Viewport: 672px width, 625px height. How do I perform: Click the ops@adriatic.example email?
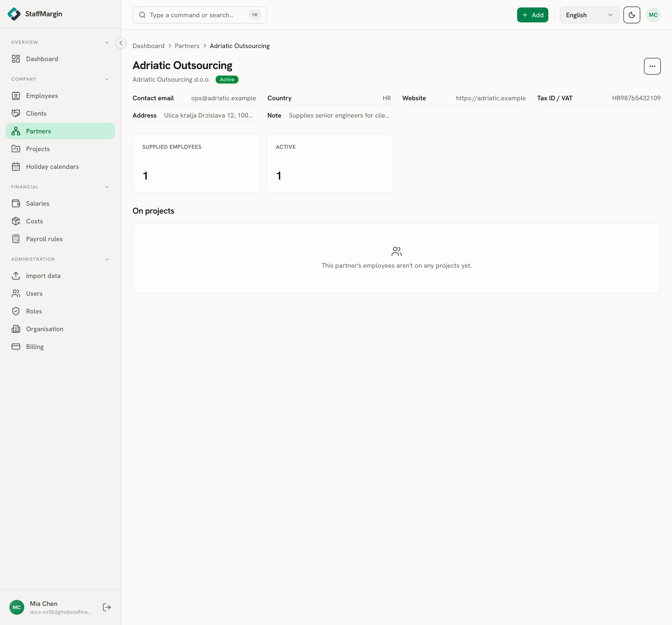pos(224,98)
